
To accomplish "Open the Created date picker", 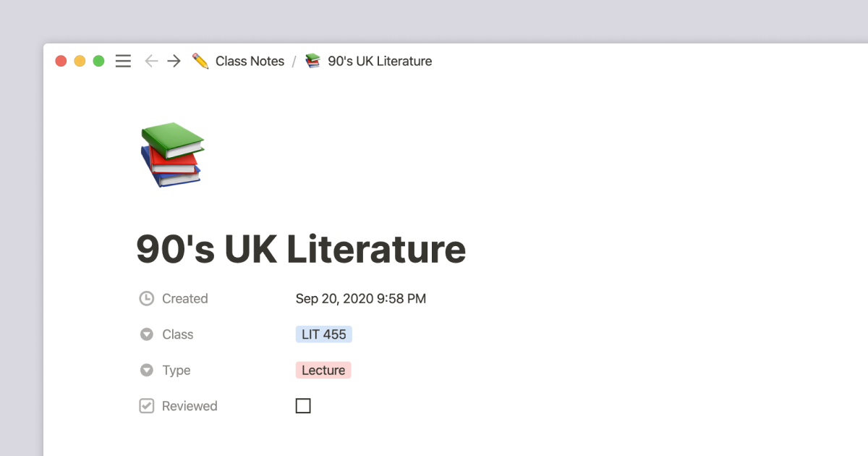I will (360, 298).
